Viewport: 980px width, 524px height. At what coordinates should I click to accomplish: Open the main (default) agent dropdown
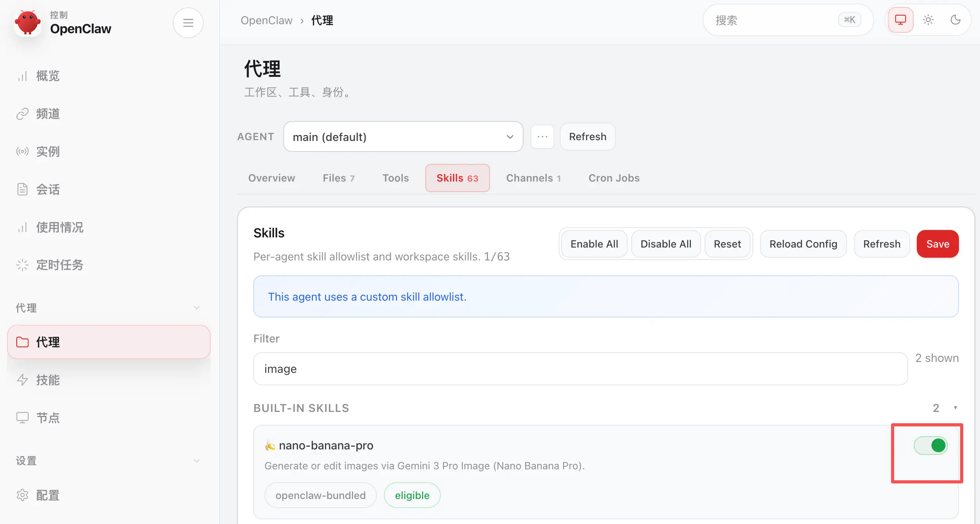click(x=403, y=137)
